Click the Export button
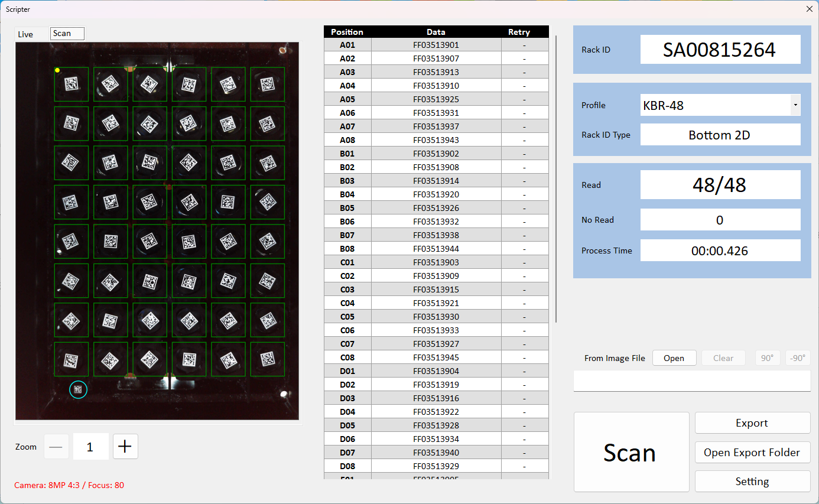 (752, 423)
